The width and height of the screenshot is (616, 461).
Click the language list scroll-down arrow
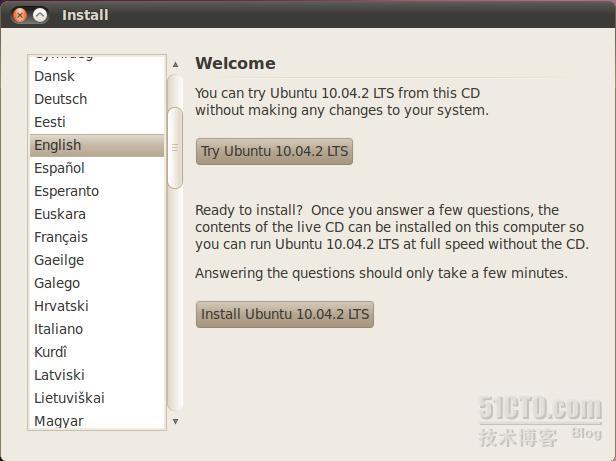click(x=176, y=421)
